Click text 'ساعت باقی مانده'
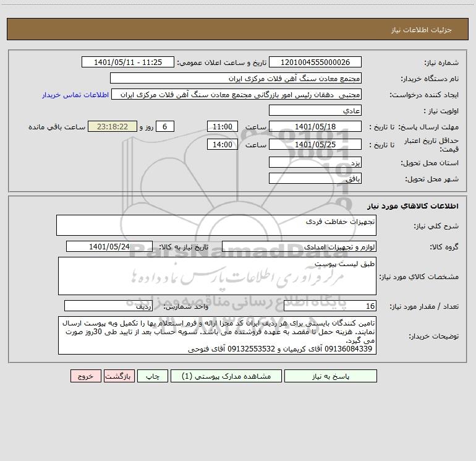Image resolution: width=476 pixels, height=461 pixels. pos(57,127)
